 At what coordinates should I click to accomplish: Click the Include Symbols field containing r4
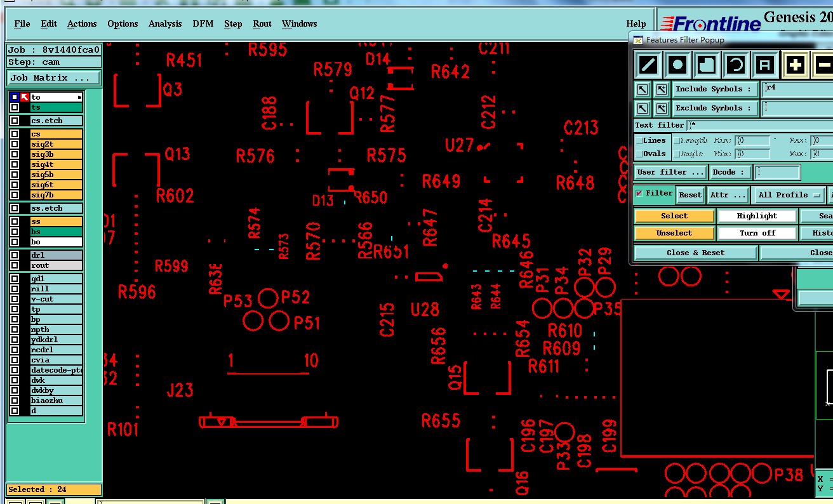point(798,90)
